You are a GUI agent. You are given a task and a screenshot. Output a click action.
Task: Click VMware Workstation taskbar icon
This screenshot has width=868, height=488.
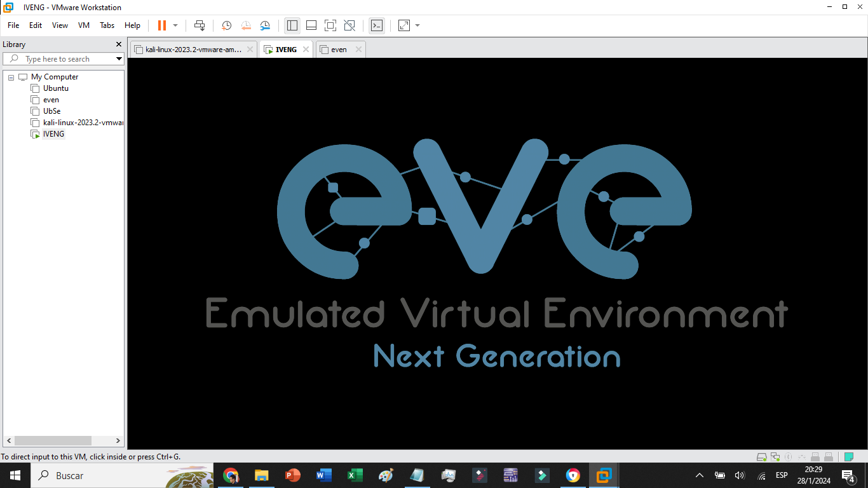[604, 475]
